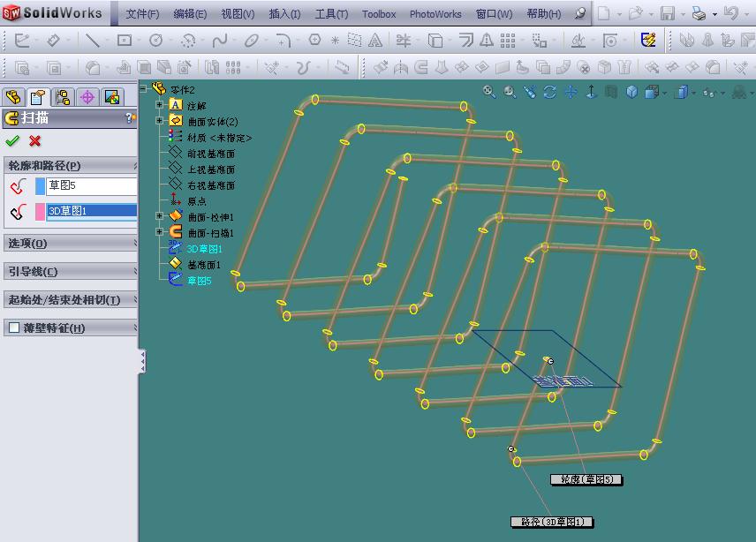The width and height of the screenshot is (756, 542).
Task: Click the Offset Entities tool
Action: [465, 40]
